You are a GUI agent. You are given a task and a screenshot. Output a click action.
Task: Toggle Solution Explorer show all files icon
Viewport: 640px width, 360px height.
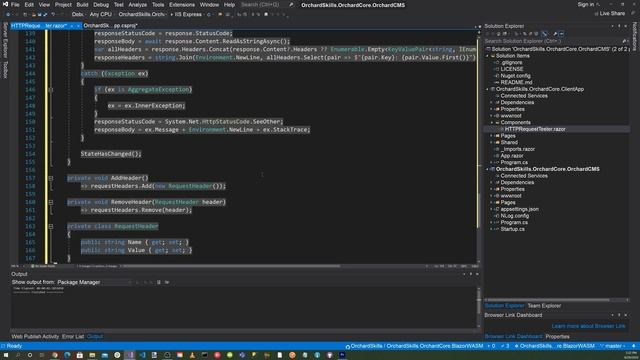click(544, 34)
